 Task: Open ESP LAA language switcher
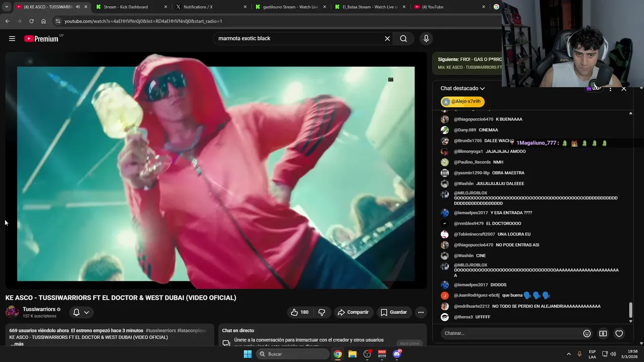[x=592, y=354]
